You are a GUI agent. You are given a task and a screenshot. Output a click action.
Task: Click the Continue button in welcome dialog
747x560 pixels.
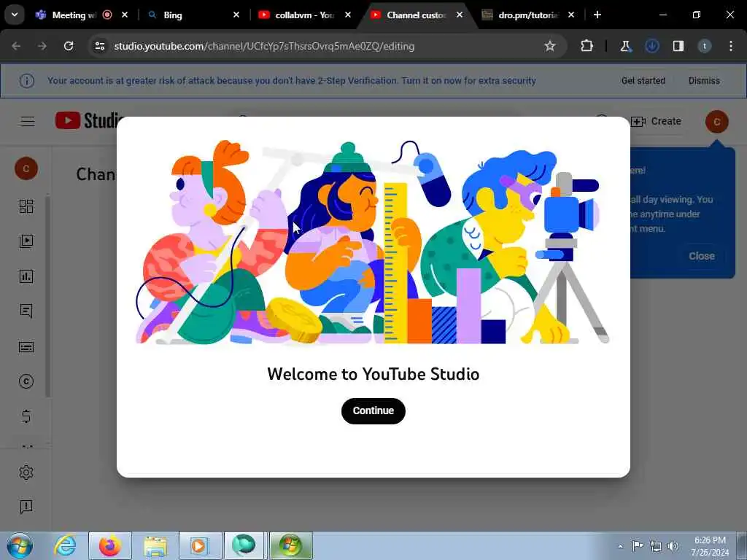tap(373, 411)
